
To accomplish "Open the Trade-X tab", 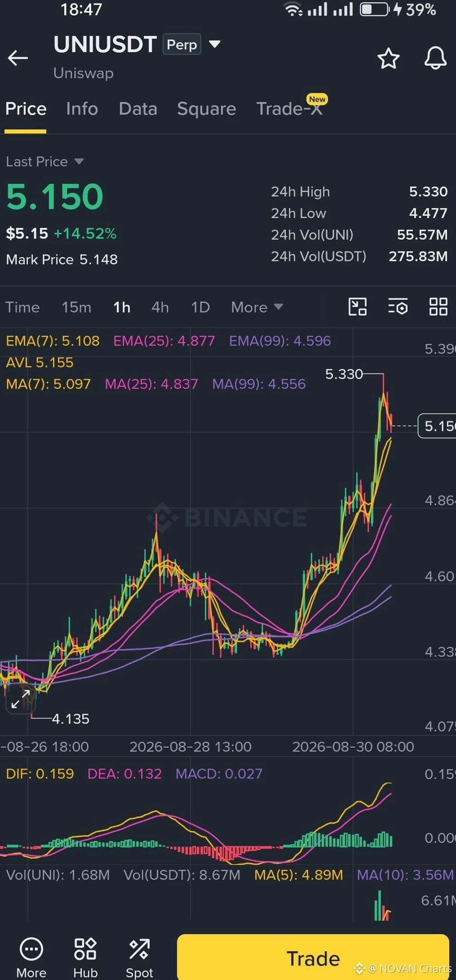I will pyautogui.click(x=289, y=109).
